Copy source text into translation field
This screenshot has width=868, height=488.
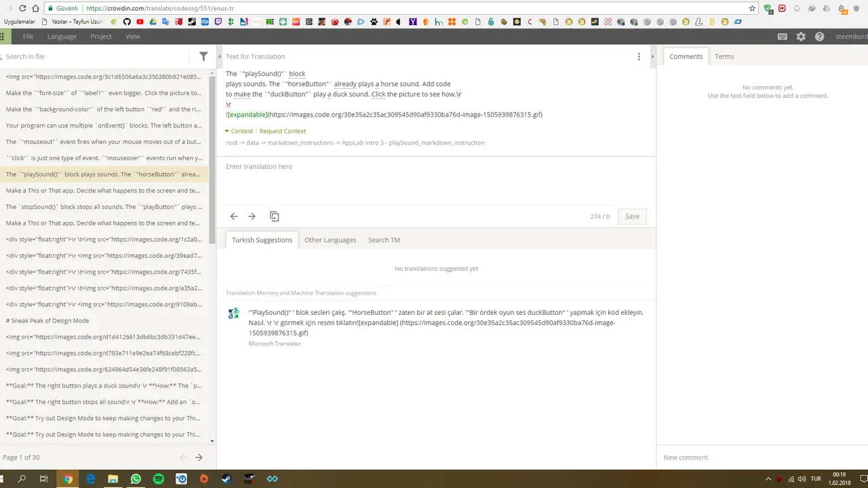pos(274,216)
